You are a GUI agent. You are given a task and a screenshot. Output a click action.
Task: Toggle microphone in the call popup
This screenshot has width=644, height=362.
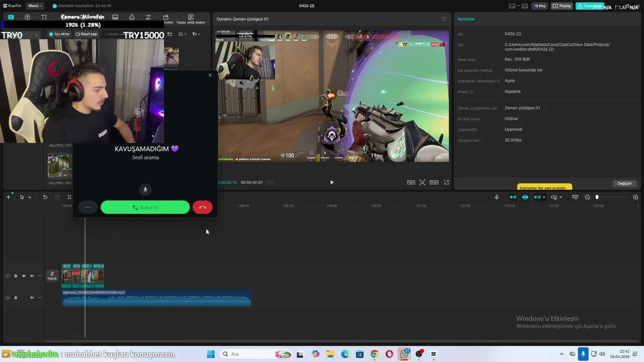145,190
